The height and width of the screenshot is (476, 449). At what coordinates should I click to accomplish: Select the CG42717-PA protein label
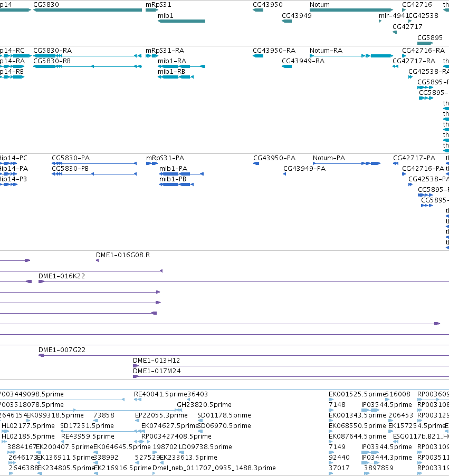pyautogui.click(x=414, y=158)
